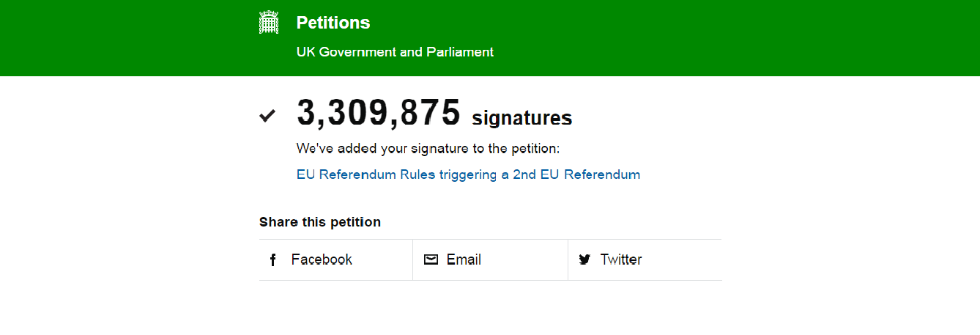Share via the Email text label
The image size is (980, 335).
(464, 259)
